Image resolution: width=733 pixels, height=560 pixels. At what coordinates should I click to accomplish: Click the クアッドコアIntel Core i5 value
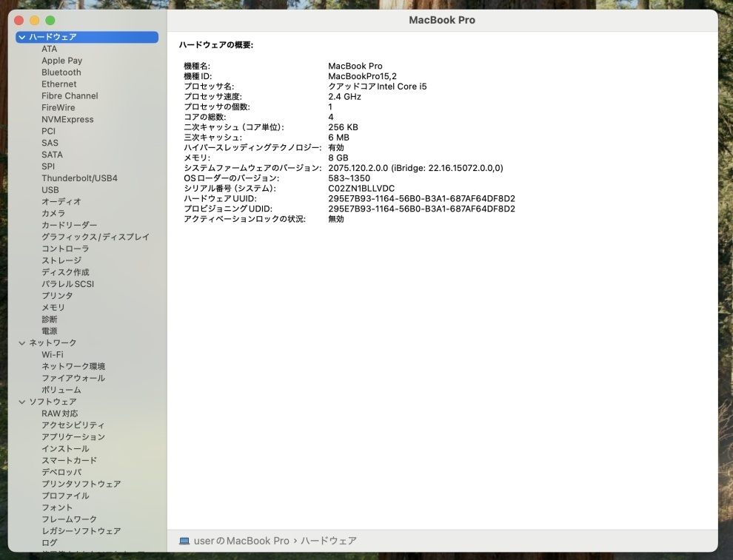tap(378, 87)
